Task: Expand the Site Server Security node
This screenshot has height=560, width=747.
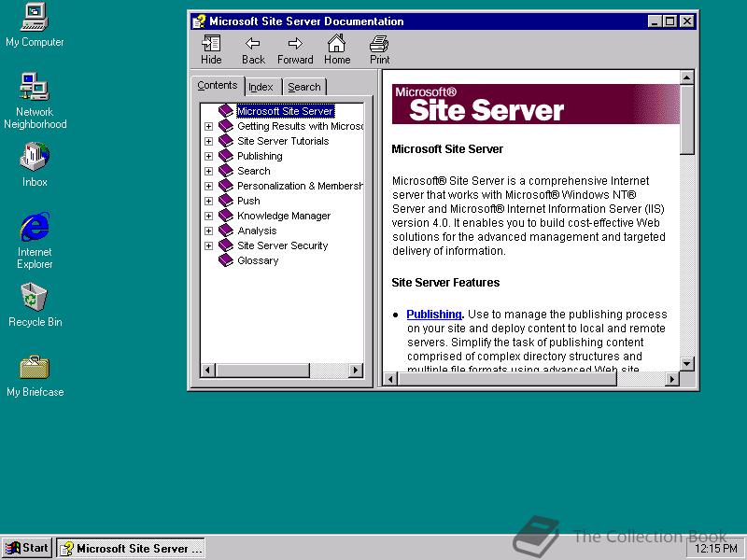Action: pyautogui.click(x=208, y=245)
